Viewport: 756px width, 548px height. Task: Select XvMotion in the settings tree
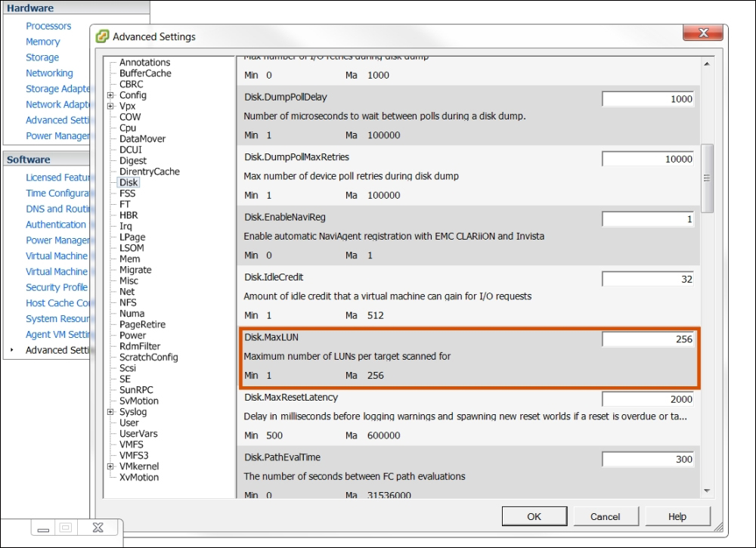tap(139, 478)
